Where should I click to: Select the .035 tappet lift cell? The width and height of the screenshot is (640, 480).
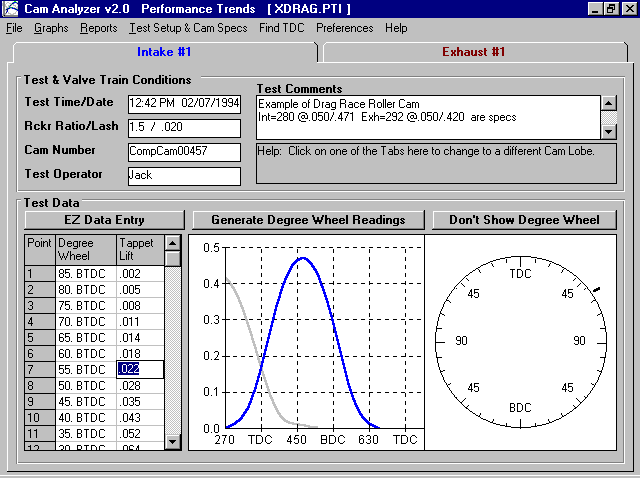140,402
